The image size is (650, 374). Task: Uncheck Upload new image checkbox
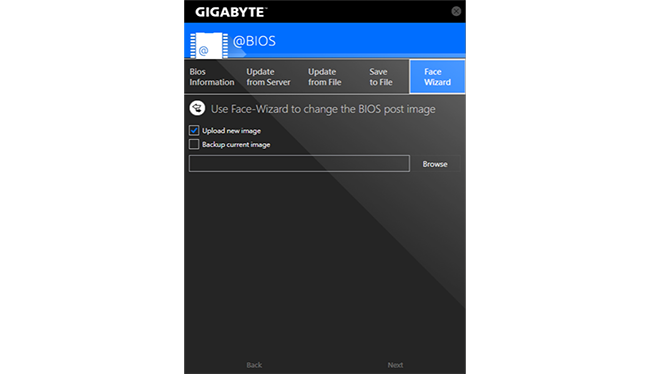[x=194, y=131]
